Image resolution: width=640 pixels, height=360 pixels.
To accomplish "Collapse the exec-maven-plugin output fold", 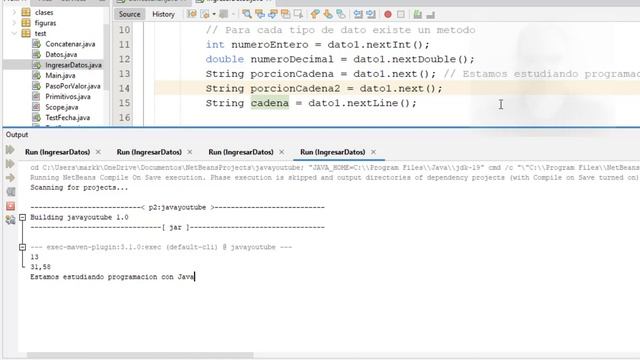I will point(22,247).
